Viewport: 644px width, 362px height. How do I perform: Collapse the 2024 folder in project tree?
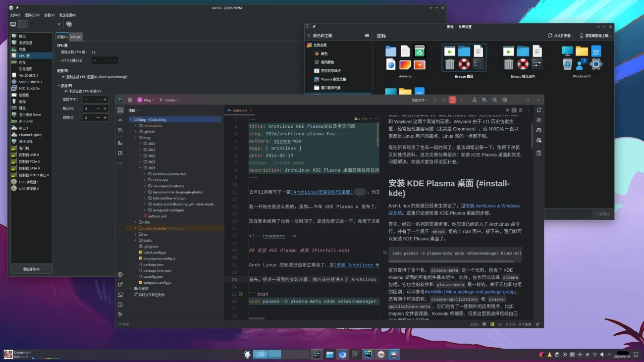[x=139, y=167]
